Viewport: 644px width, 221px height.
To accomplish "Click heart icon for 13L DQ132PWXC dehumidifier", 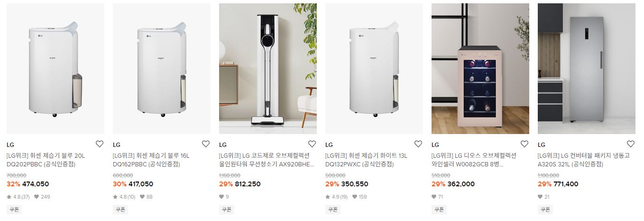I will 418,144.
